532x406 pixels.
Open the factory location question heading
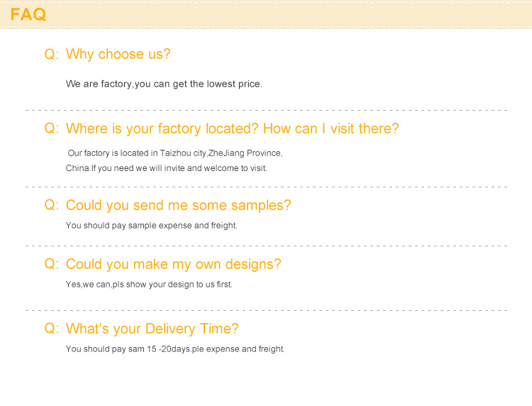coord(233,128)
